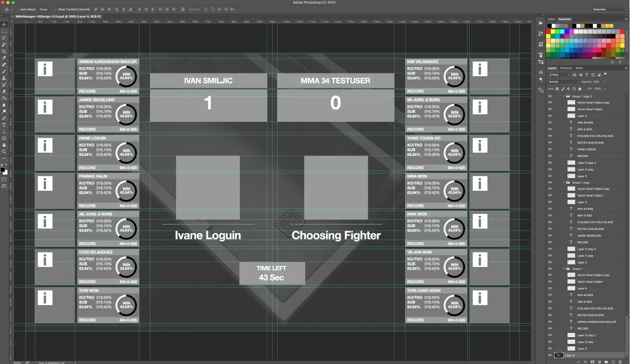The image size is (630, 364).
Task: Select the Horizontal Type tool
Action: (4, 125)
